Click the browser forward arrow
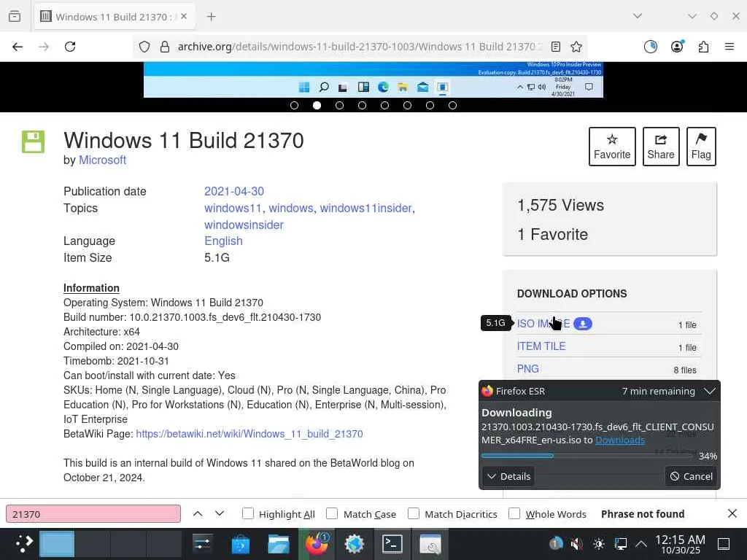 pos(44,47)
